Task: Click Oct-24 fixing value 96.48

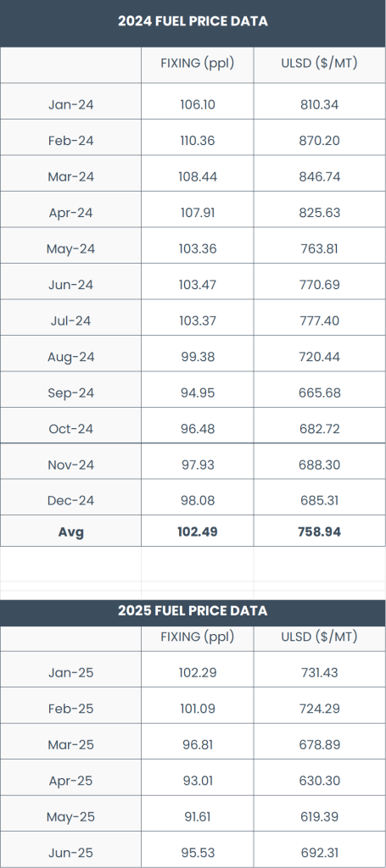Action: click(x=198, y=428)
